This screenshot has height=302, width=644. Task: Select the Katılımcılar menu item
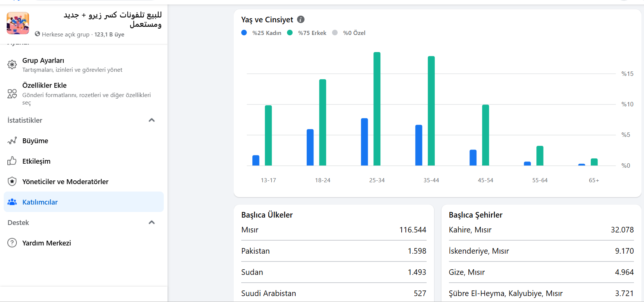pos(84,202)
